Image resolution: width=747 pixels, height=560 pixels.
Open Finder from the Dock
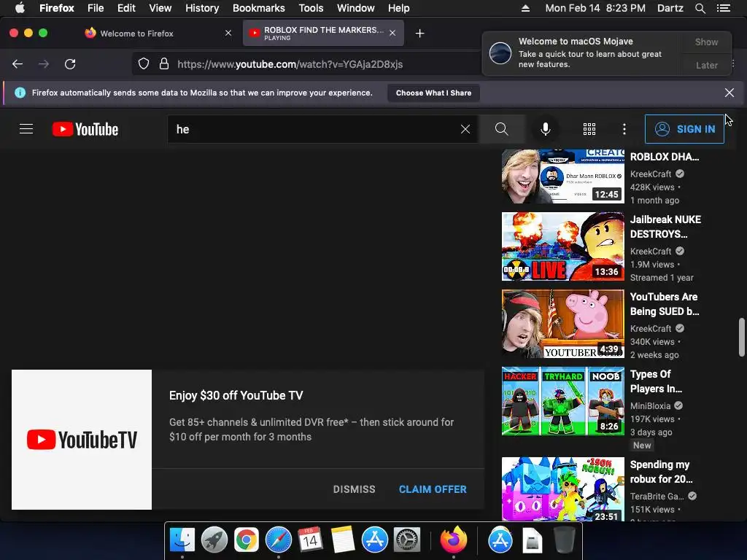[x=182, y=540]
